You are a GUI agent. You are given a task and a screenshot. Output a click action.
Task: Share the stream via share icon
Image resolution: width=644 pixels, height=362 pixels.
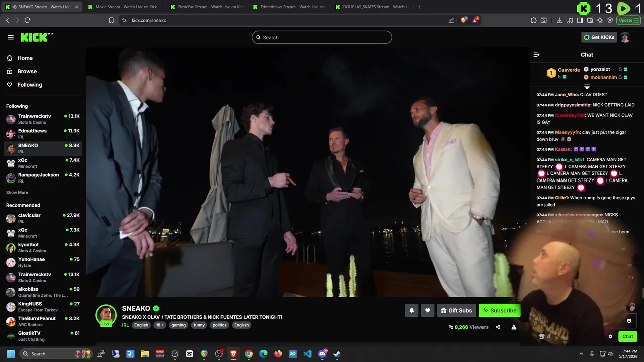coord(498,327)
